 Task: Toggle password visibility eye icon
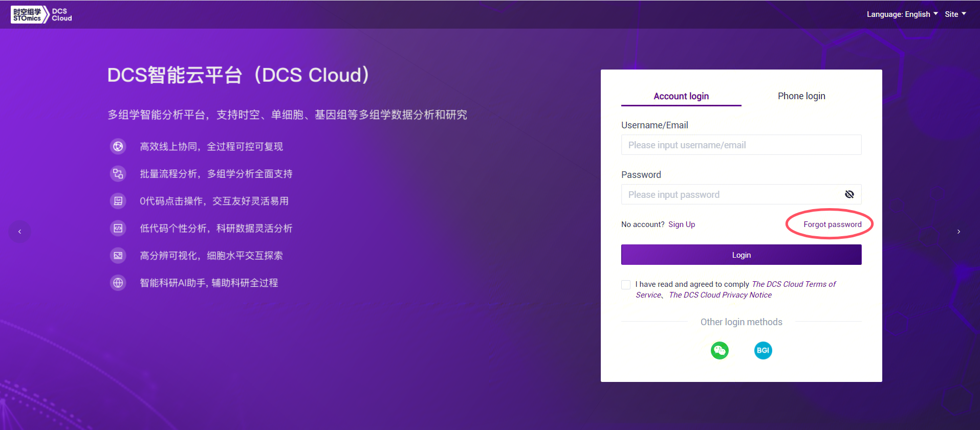click(849, 194)
